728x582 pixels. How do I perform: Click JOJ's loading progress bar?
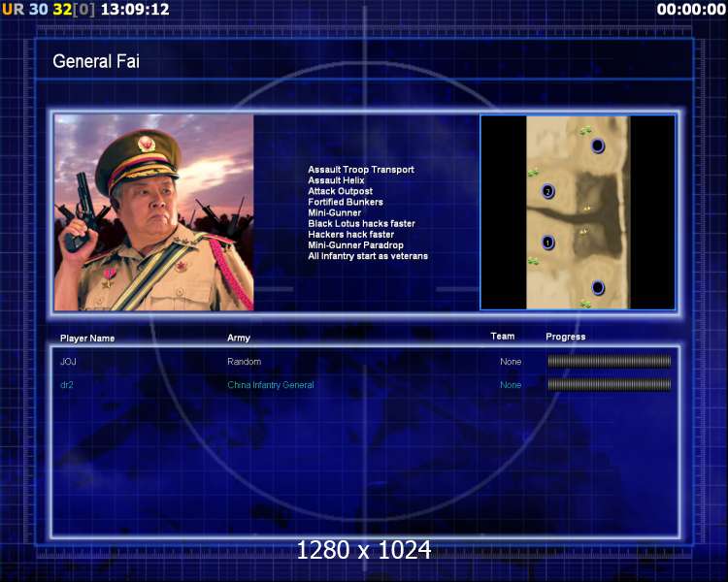610,361
